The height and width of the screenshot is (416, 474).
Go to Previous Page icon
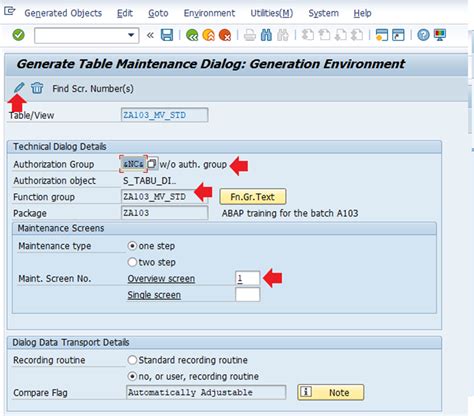pyautogui.click(x=324, y=35)
